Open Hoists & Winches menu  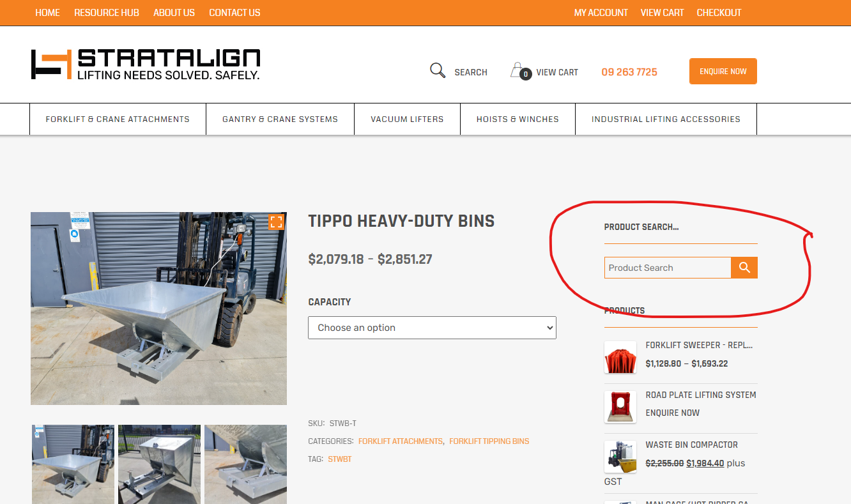517,119
